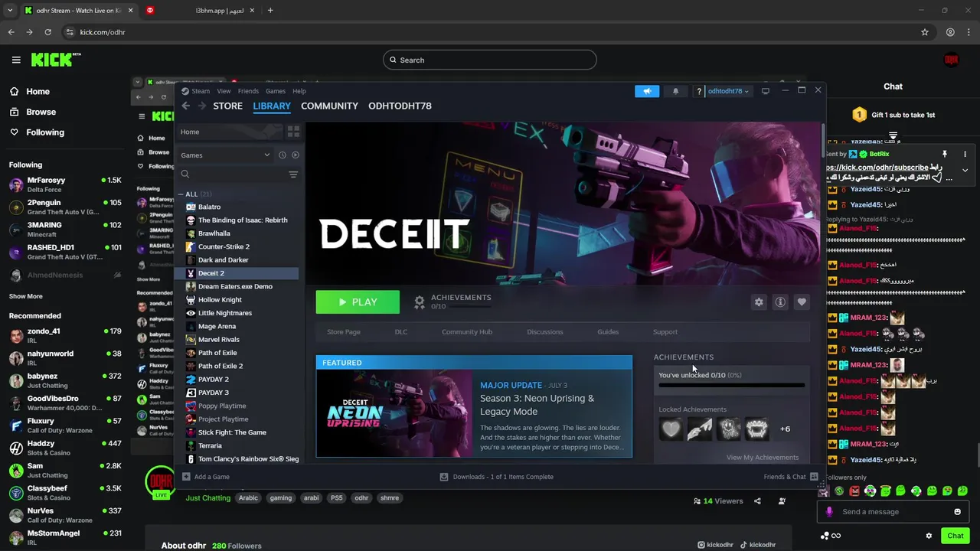Expand the Games filter dropdown
The height and width of the screenshot is (551, 980).
225,155
